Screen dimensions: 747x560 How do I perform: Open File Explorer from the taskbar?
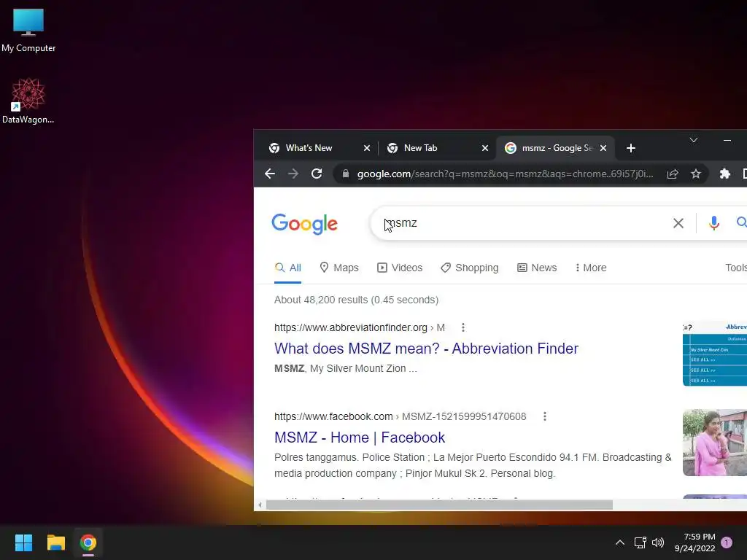pyautogui.click(x=55, y=542)
